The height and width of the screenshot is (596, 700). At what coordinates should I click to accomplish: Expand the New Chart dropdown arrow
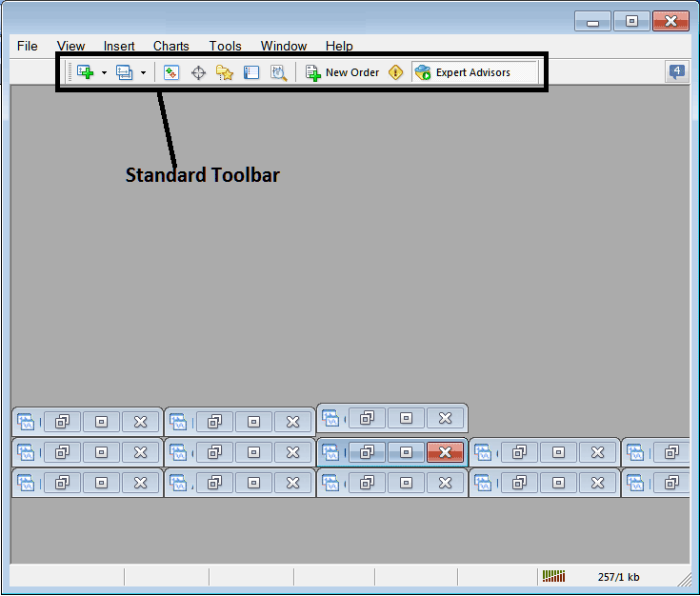(104, 72)
